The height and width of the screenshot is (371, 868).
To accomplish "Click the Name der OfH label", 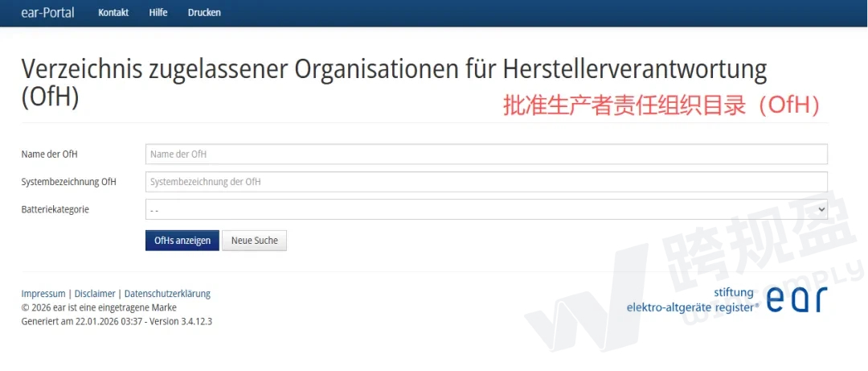I will (x=50, y=155).
